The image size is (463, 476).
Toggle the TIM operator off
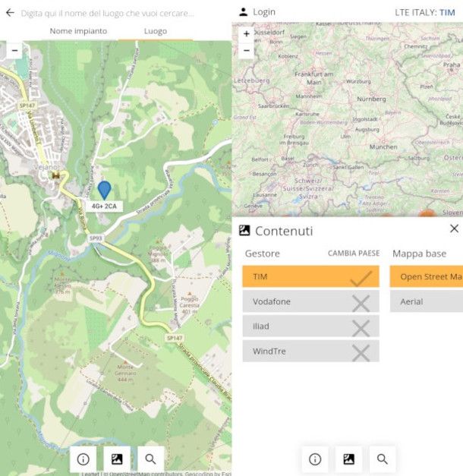coord(310,276)
